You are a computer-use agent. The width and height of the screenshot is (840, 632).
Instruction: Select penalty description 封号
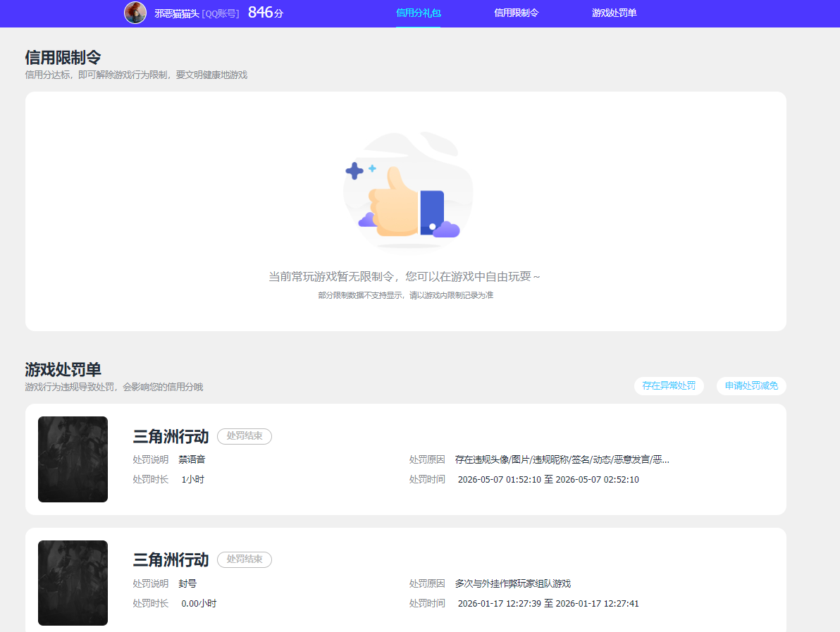pos(187,583)
